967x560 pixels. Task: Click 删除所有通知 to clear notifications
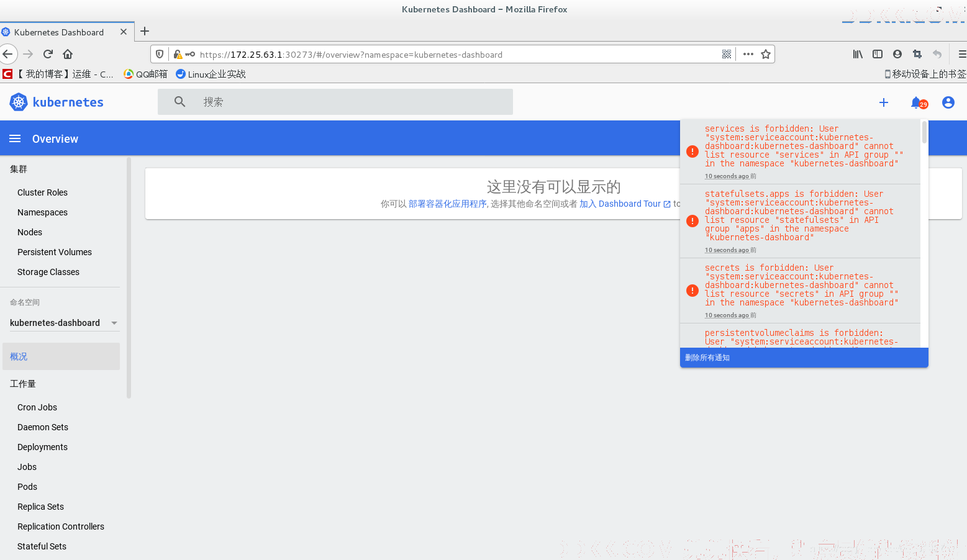pyautogui.click(x=707, y=358)
